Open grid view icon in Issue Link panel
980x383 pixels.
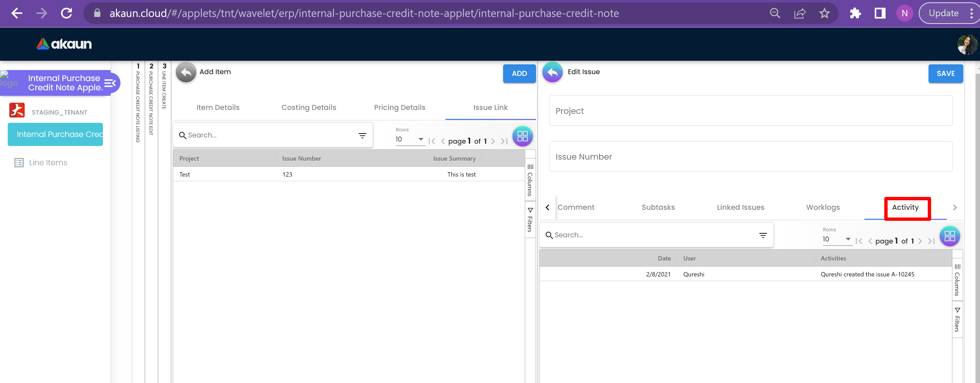point(522,136)
